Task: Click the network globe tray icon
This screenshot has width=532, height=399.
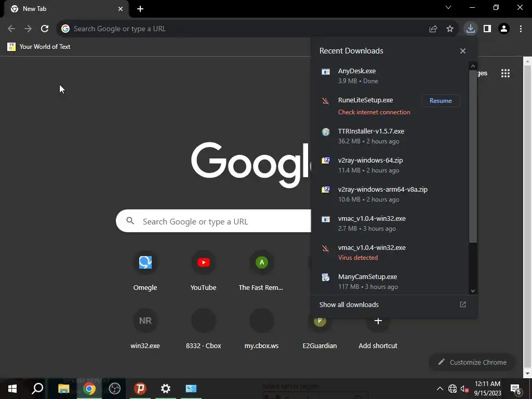Action: (x=453, y=389)
